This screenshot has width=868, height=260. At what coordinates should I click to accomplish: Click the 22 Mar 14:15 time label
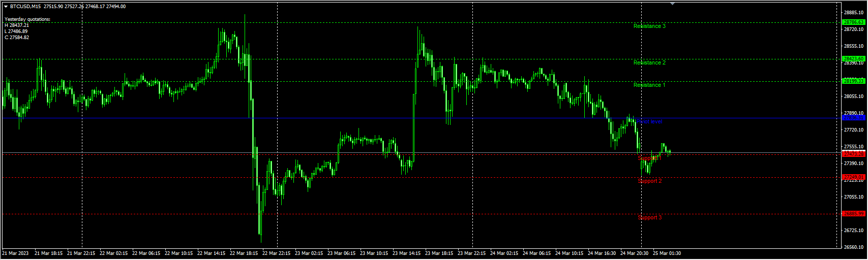212,253
